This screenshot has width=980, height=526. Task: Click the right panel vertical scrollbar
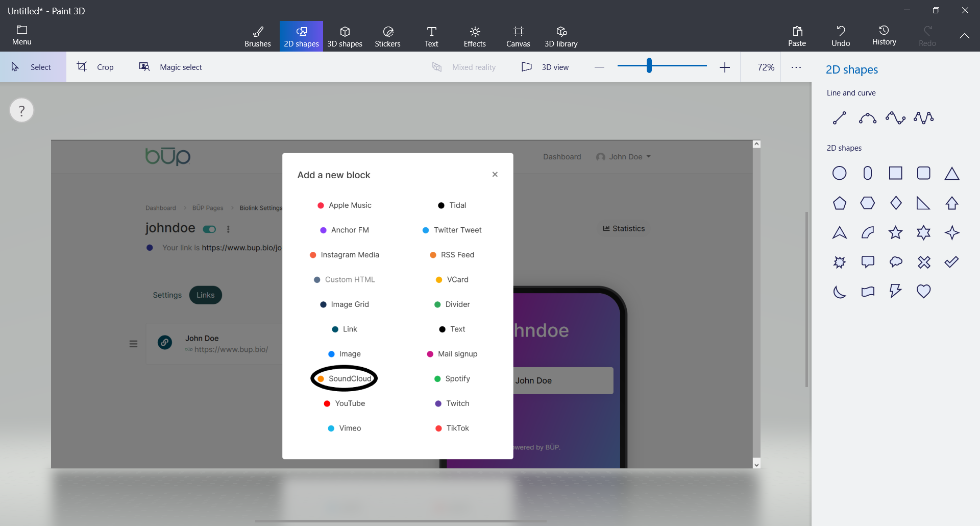806,299
